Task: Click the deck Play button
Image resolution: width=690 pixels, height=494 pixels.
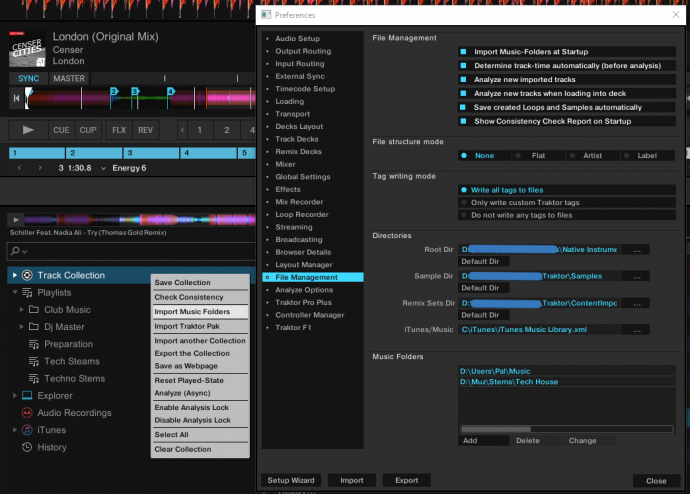Action: 28,130
